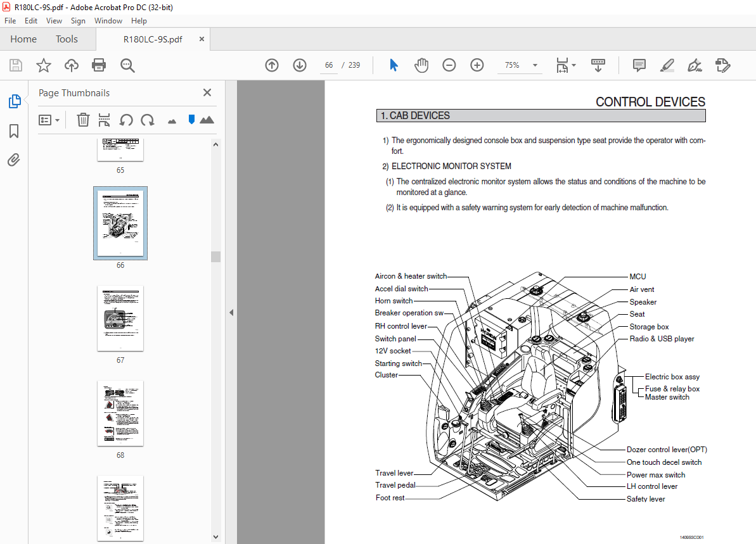Open the File menu
The height and width of the screenshot is (544, 756).
(10, 21)
